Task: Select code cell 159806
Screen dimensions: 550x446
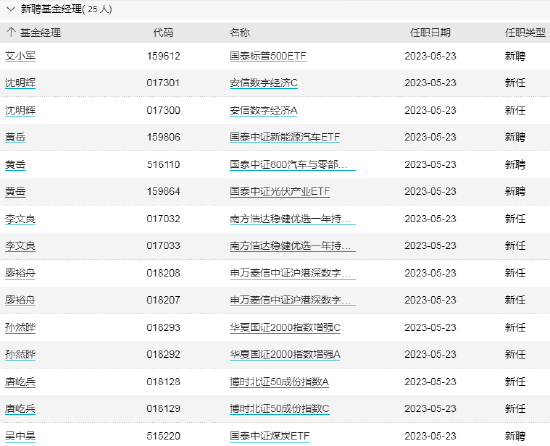Action: click(x=163, y=137)
